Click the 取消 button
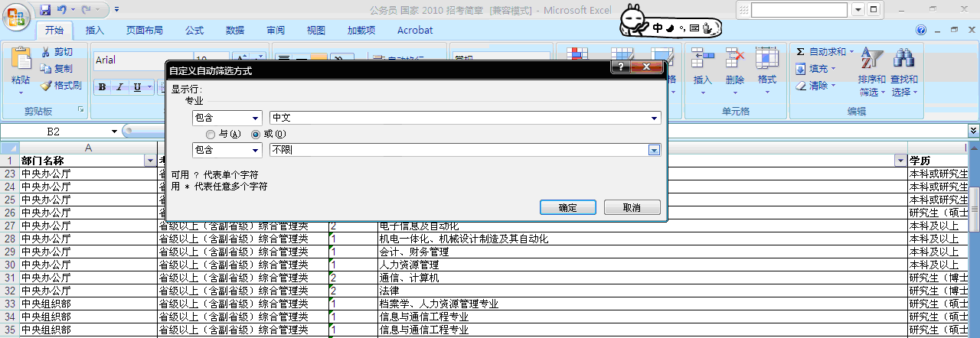The height and width of the screenshot is (338, 980). point(632,207)
